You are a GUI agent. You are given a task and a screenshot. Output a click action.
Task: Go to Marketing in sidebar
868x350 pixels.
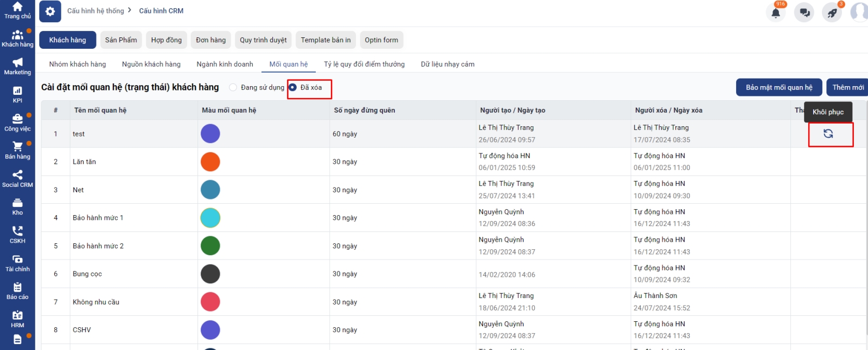click(x=17, y=66)
